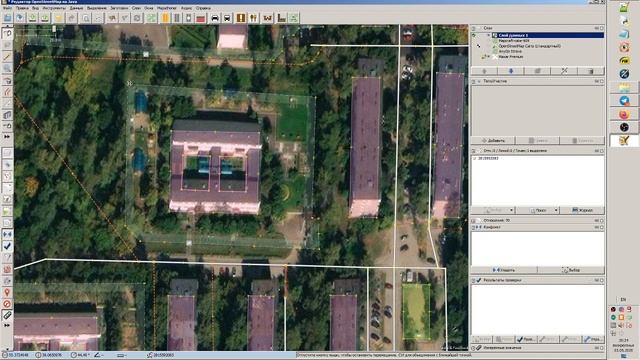Select the highlighted data layer row

point(547,36)
